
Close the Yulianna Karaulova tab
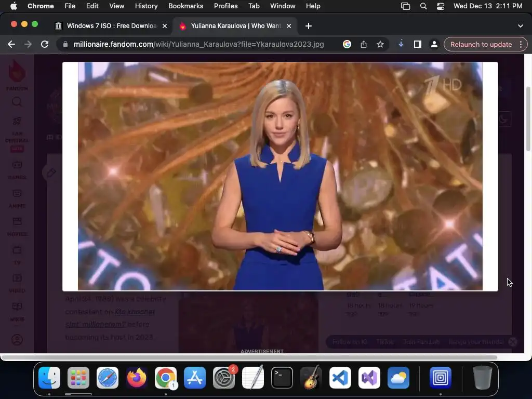[289, 26]
